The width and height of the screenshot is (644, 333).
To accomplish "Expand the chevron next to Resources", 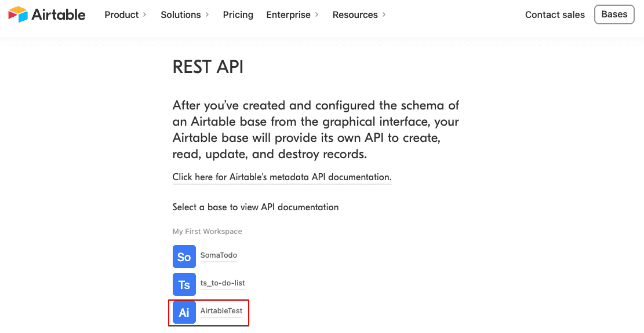I will click(384, 14).
